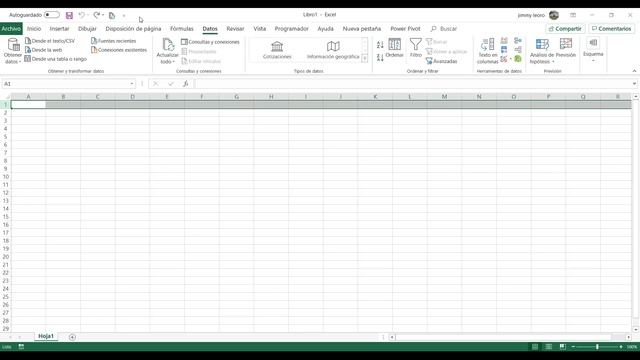Open the Archivo menu

coord(11,29)
